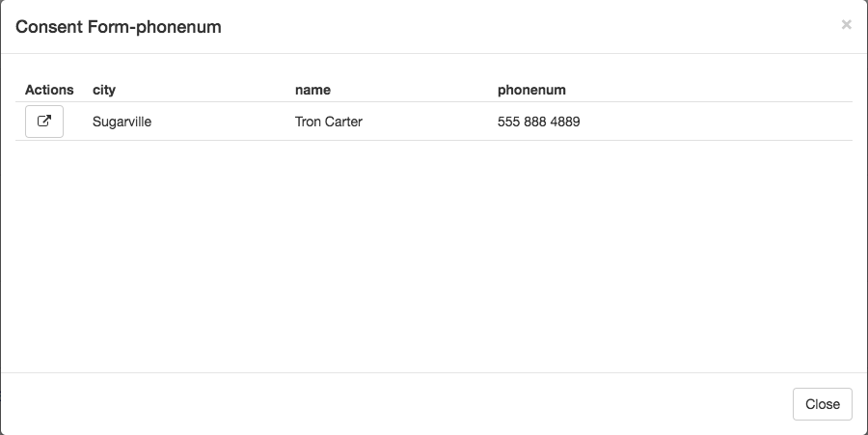The height and width of the screenshot is (435, 868).
Task: Sort by the name column header
Action: (312, 90)
